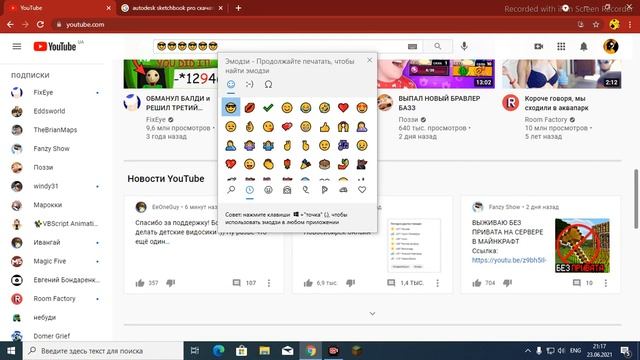This screenshot has height=360, width=640.
Task: Like the post with 6,9 тыс. likes
Action: (308, 283)
